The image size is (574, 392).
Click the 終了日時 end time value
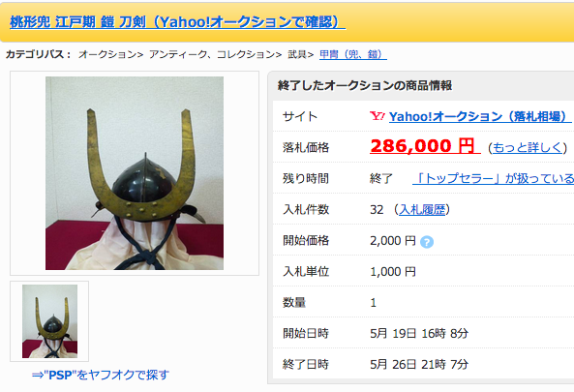tap(419, 365)
